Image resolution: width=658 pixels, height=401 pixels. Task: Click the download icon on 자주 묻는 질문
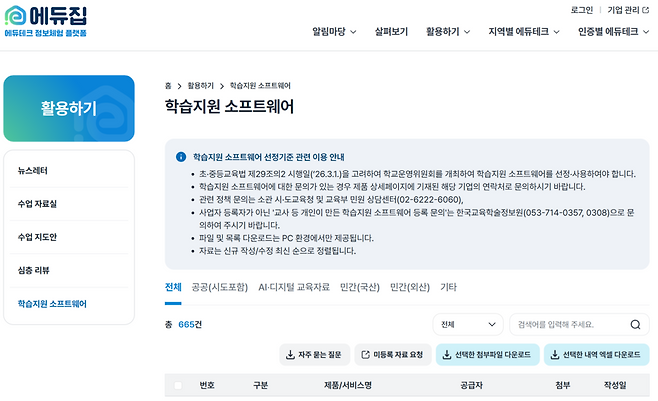pos(290,355)
